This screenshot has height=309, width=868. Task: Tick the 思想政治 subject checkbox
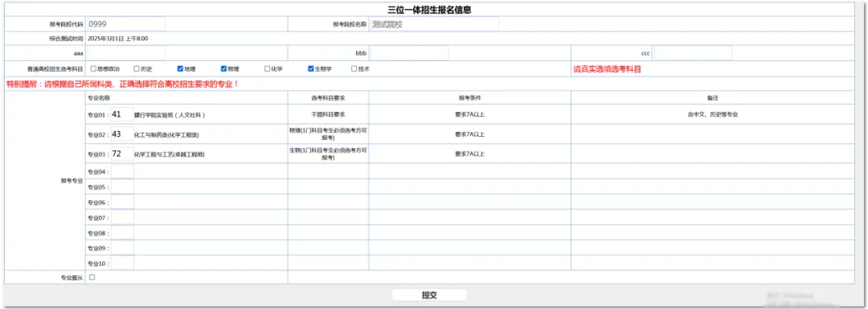point(93,69)
